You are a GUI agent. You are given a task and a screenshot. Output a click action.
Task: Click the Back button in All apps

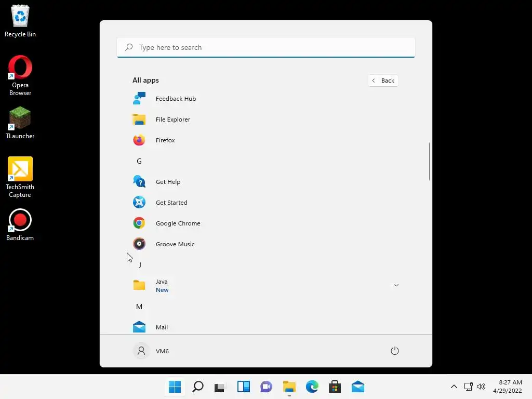tap(383, 81)
